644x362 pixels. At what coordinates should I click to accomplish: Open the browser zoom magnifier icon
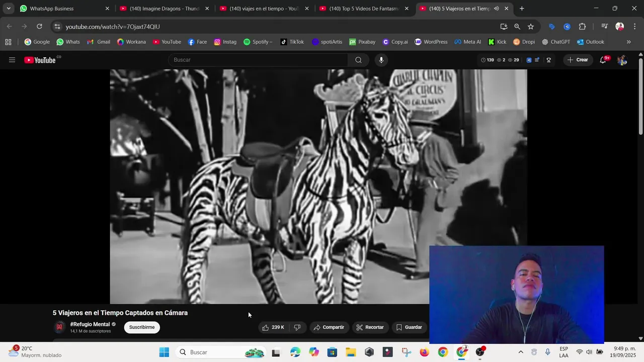[x=517, y=27]
